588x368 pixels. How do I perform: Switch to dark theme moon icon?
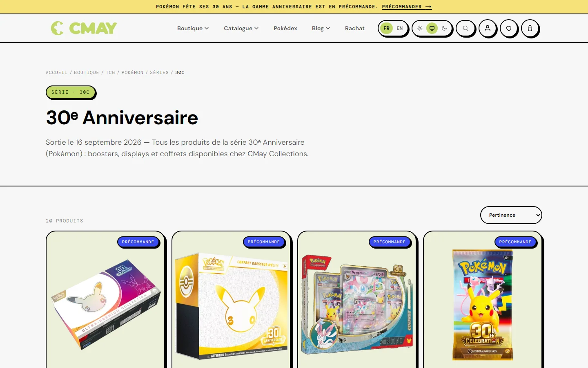(444, 28)
